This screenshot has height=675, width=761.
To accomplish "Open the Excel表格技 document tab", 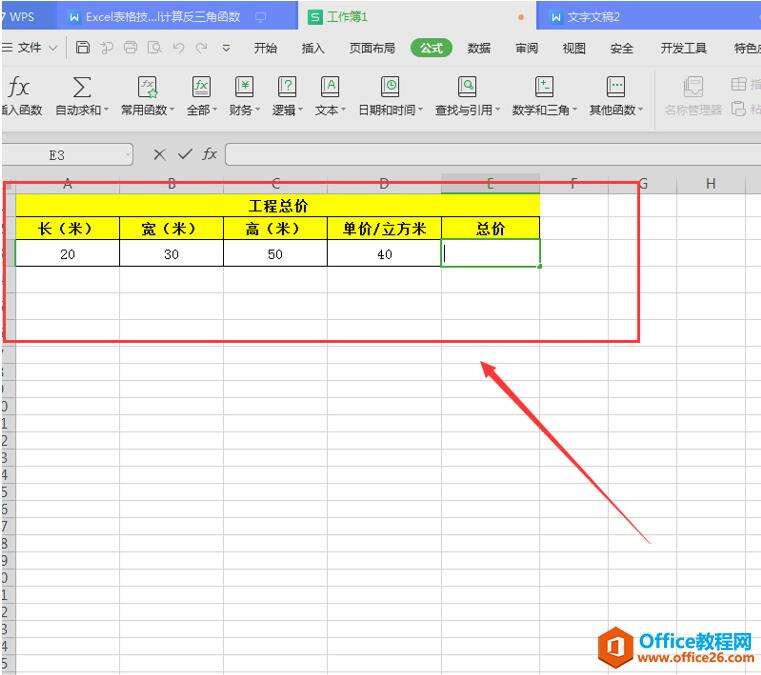I will [x=177, y=17].
